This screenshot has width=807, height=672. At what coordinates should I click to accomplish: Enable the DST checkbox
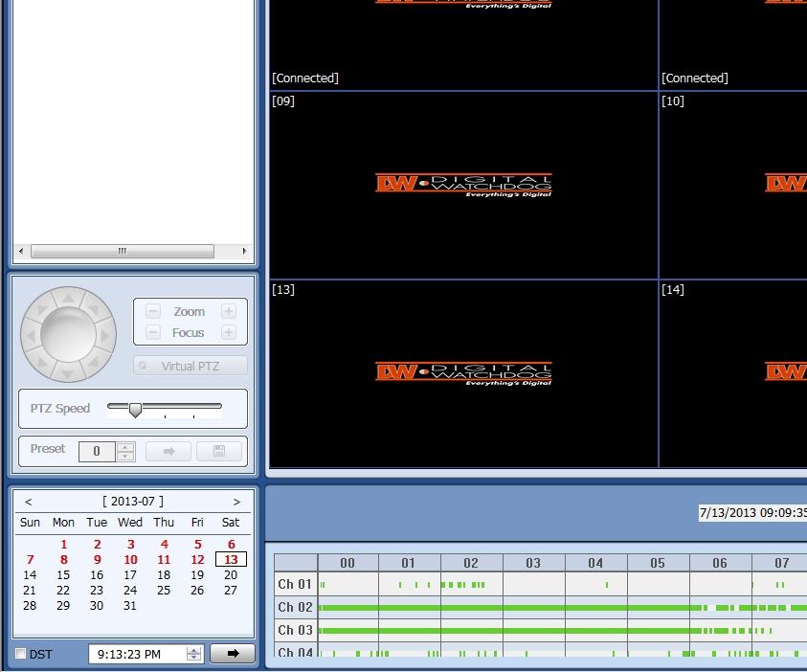click(21, 654)
